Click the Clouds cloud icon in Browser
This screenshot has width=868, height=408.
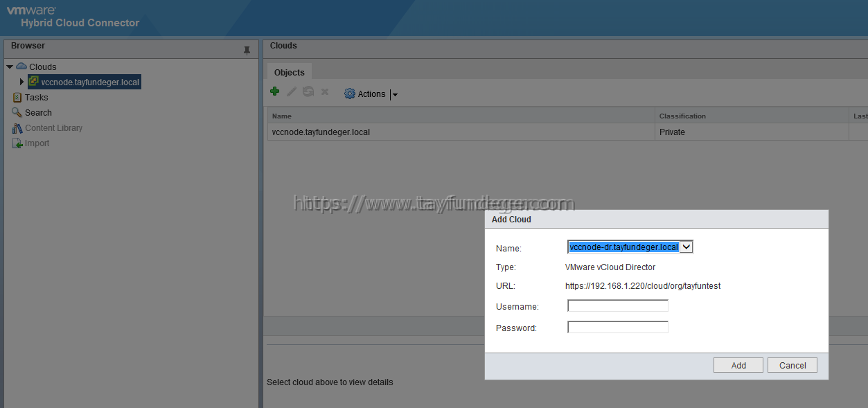point(21,66)
